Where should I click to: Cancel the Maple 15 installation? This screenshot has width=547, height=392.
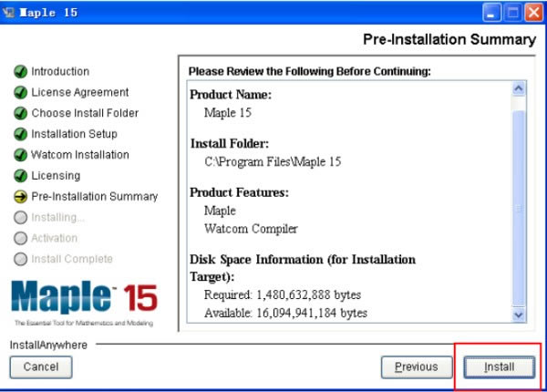(x=41, y=366)
